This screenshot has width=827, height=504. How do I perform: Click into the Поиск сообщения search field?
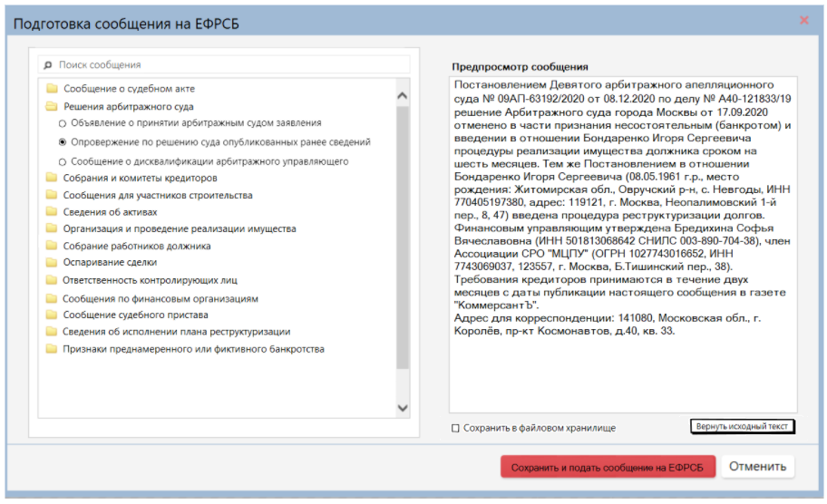point(227,65)
